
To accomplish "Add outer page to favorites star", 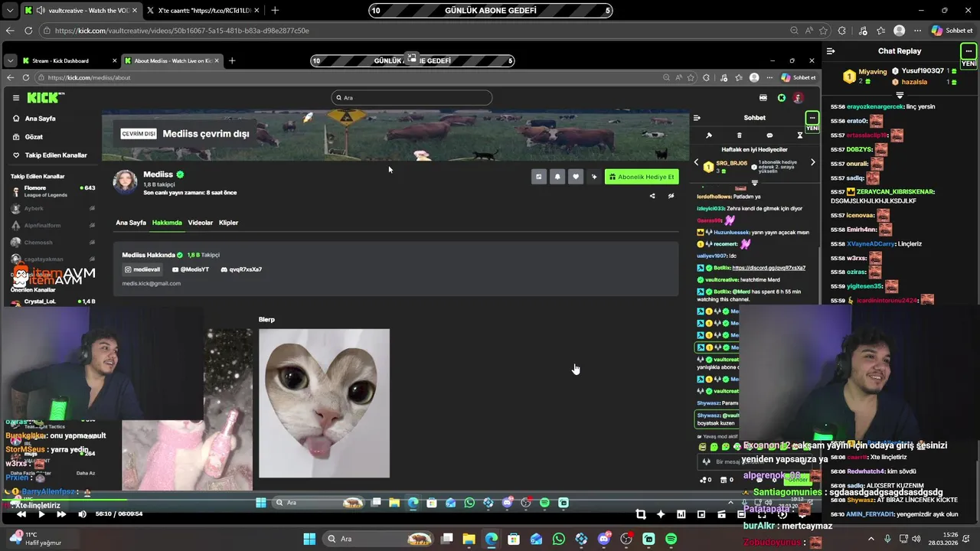I will [x=823, y=31].
